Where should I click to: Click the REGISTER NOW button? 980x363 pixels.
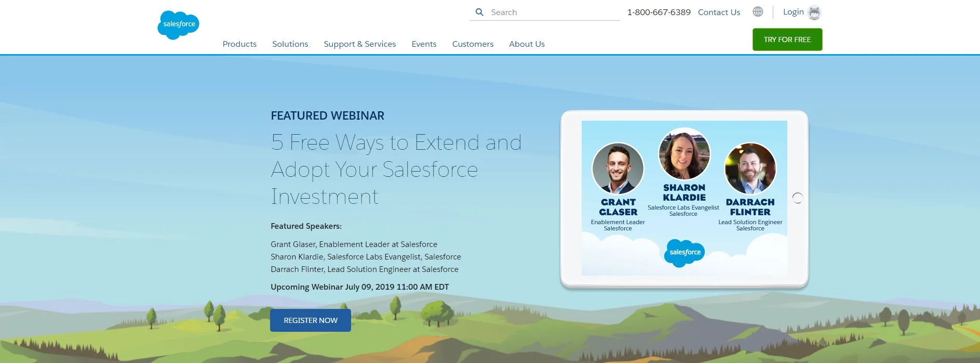pos(311,320)
